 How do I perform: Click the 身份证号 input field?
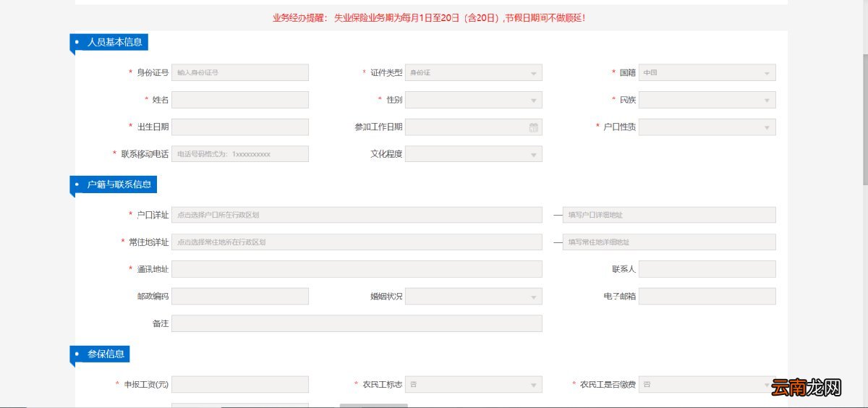click(x=240, y=72)
